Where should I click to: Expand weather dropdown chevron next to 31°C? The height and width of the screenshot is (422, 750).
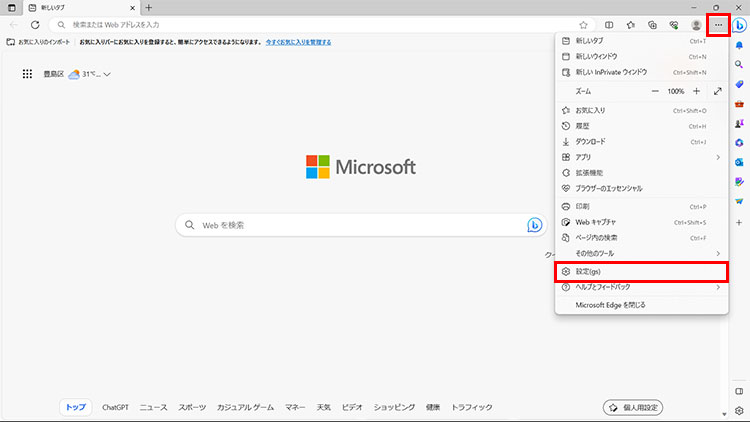[106, 74]
